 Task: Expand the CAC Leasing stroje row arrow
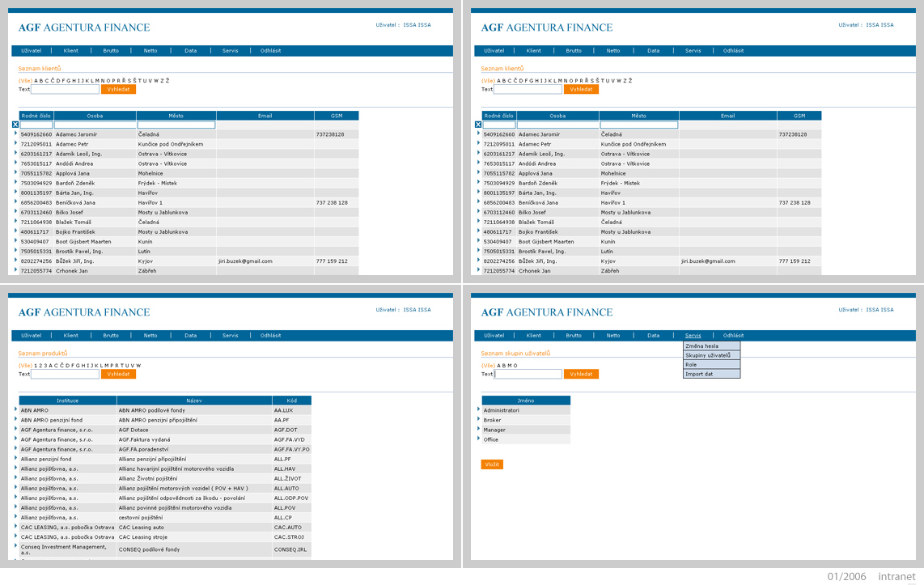(x=16, y=536)
